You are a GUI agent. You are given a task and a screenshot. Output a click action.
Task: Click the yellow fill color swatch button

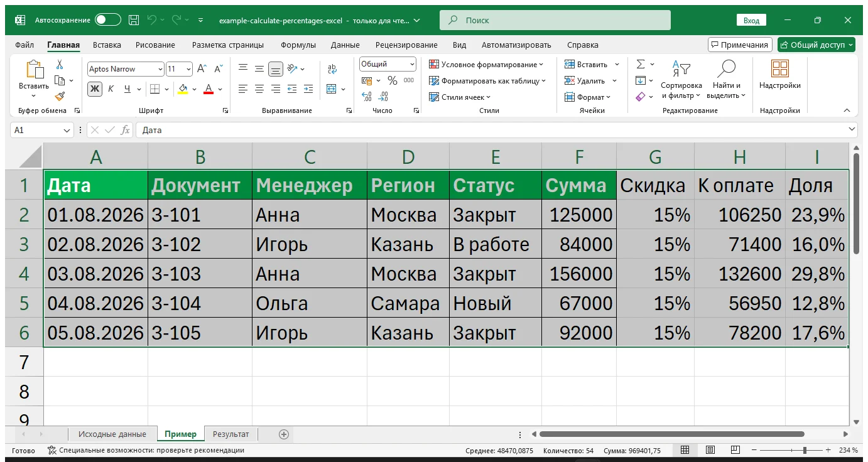(x=183, y=89)
